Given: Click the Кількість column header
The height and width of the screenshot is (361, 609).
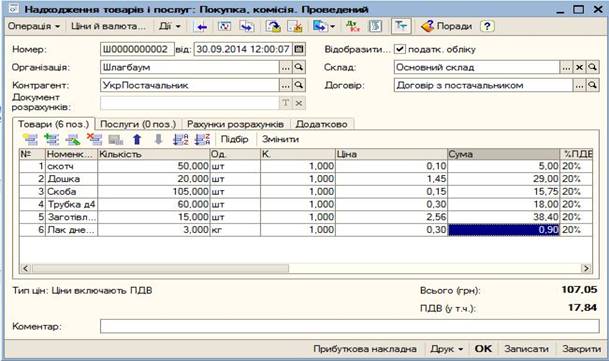Looking at the screenshot, I should [x=153, y=154].
